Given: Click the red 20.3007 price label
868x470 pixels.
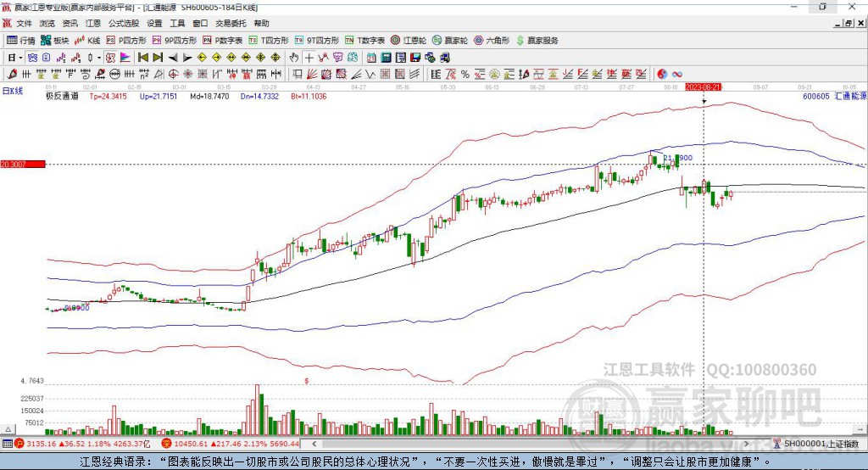Looking at the screenshot, I should click(23, 164).
